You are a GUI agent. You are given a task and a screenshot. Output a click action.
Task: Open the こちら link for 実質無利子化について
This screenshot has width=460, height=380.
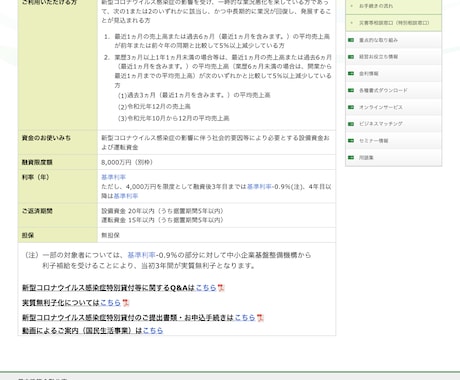point(110,303)
